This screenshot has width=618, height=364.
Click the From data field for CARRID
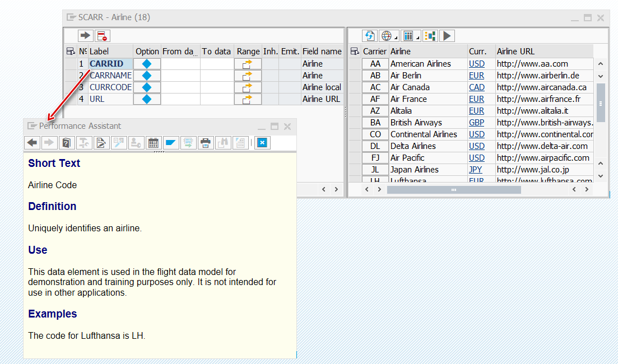180,64
